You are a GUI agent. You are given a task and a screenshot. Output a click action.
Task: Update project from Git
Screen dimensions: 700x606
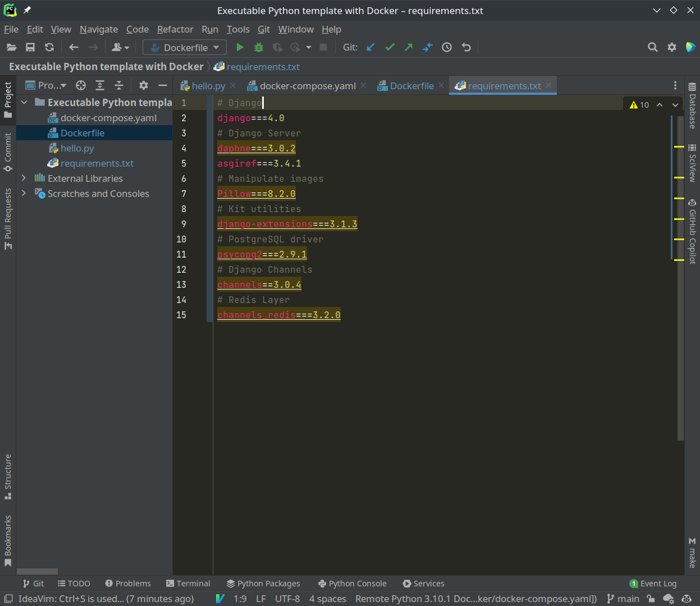click(x=370, y=48)
